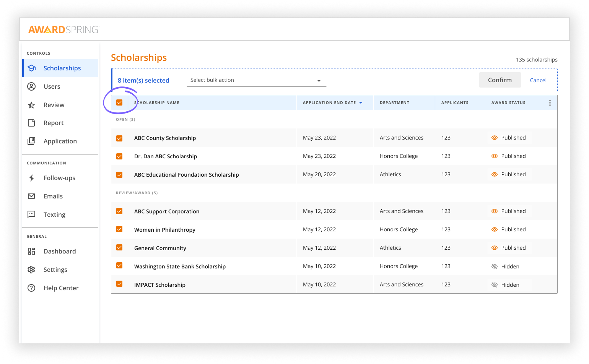Toggle the Application End Date sort arrow
The height and width of the screenshot is (364, 589).
pos(360,102)
